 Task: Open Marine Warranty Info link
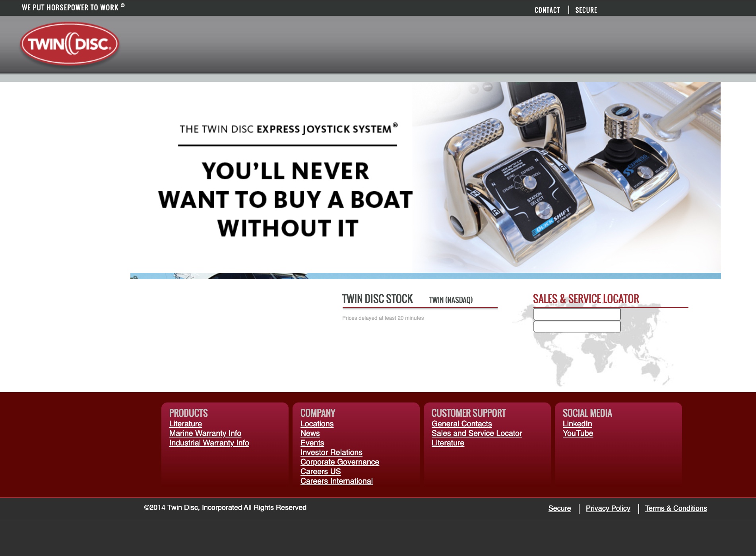click(205, 434)
